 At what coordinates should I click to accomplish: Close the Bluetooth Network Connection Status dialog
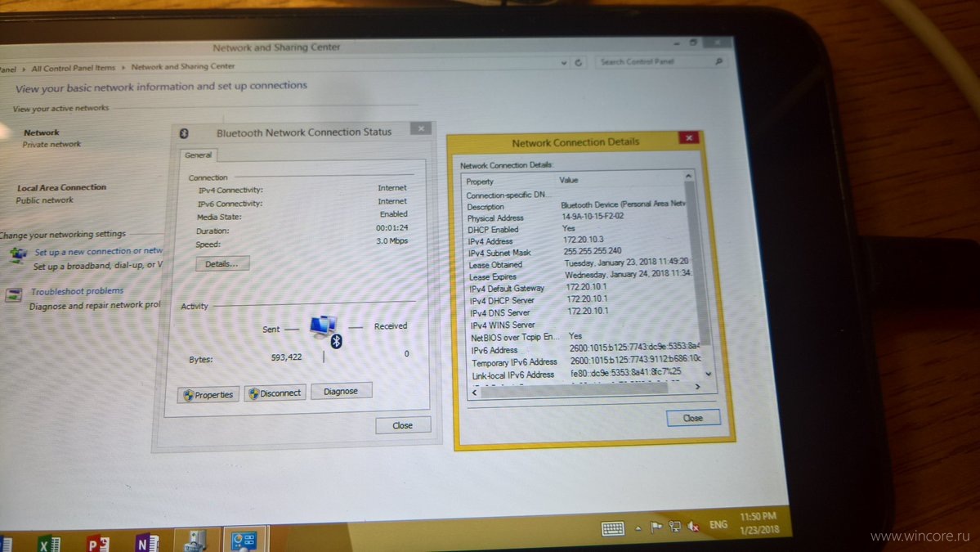(x=402, y=425)
